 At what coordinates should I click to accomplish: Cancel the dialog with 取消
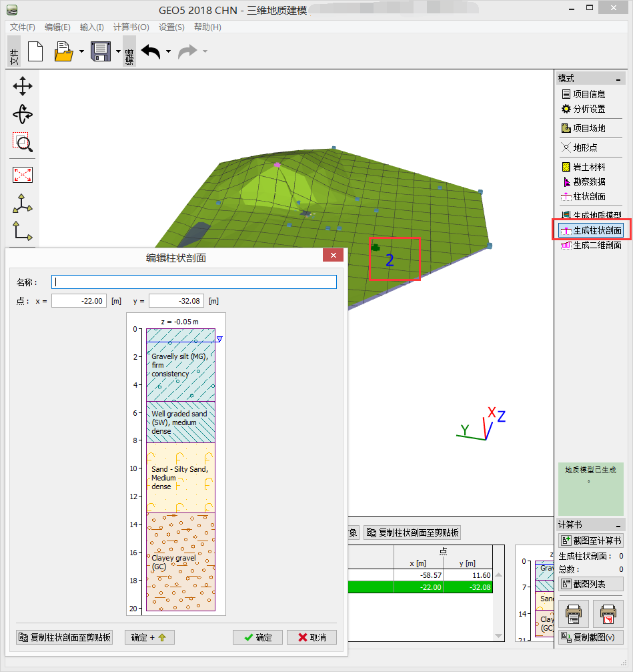coord(311,637)
